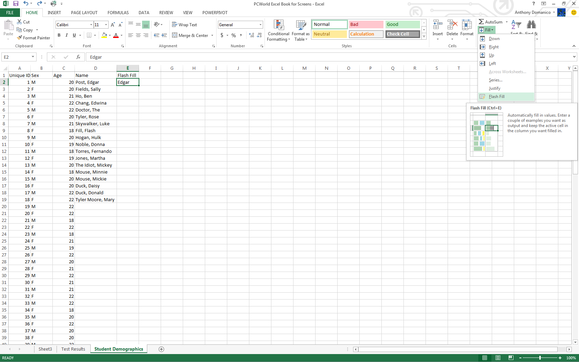Switch to Page Break Preview in status bar

pos(511,358)
